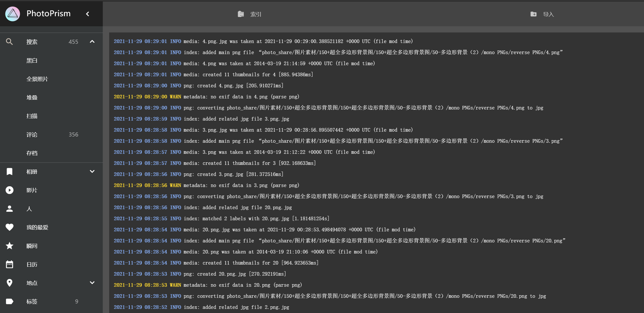The height and width of the screenshot is (313, 644).
Task: Click the 评论 count badge showing 356
Action: [73, 134]
